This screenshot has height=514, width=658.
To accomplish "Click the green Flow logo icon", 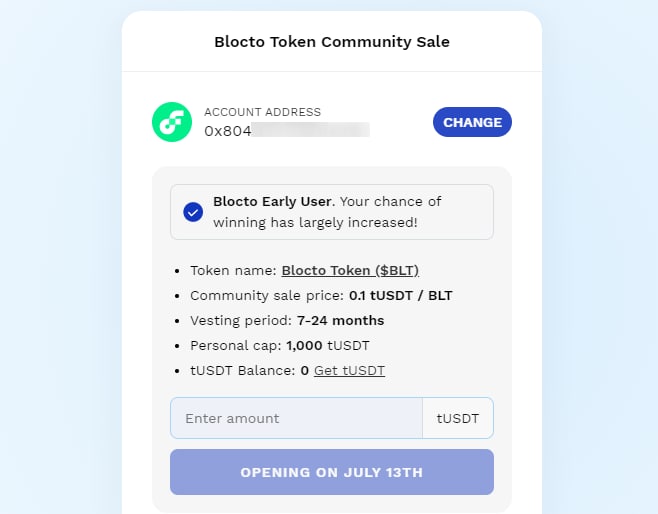I will [x=172, y=122].
